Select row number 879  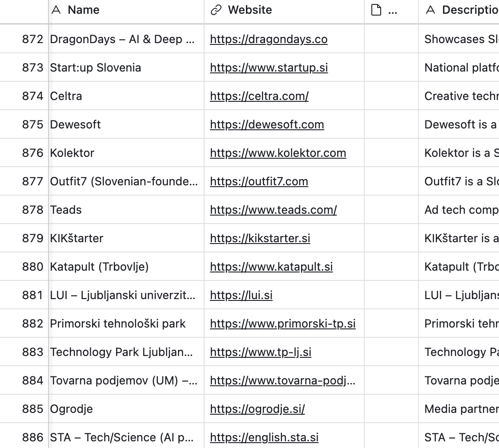pos(32,238)
